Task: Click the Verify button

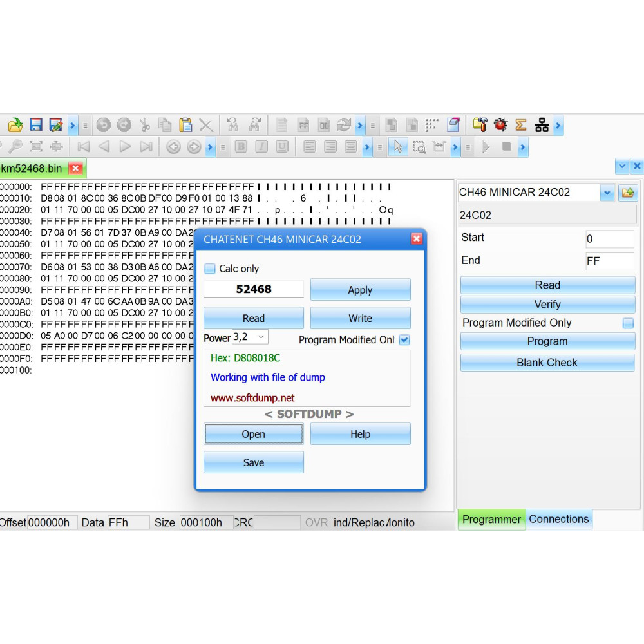Action: pyautogui.click(x=547, y=305)
